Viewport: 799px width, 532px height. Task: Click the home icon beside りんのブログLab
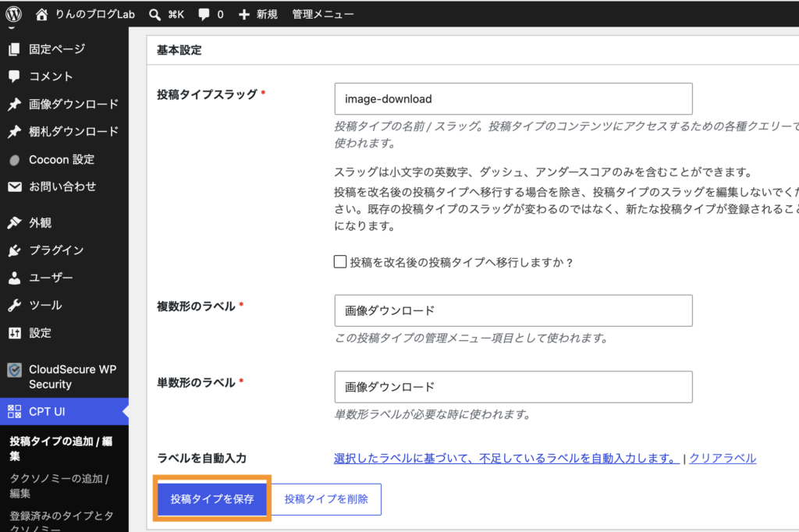pyautogui.click(x=41, y=14)
